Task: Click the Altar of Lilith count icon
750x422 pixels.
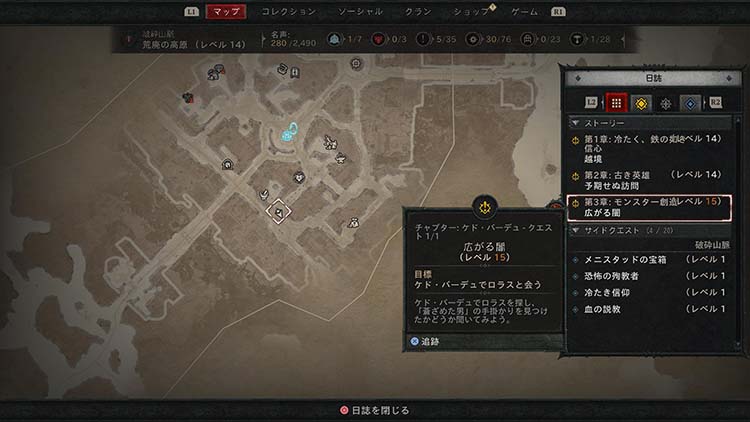Action: 577,39
